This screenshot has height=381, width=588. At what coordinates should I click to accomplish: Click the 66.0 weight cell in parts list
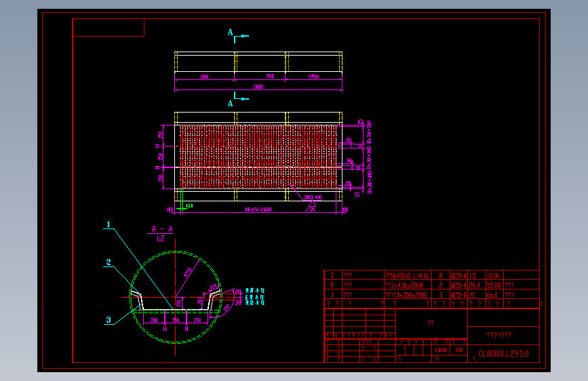pyautogui.click(x=492, y=295)
